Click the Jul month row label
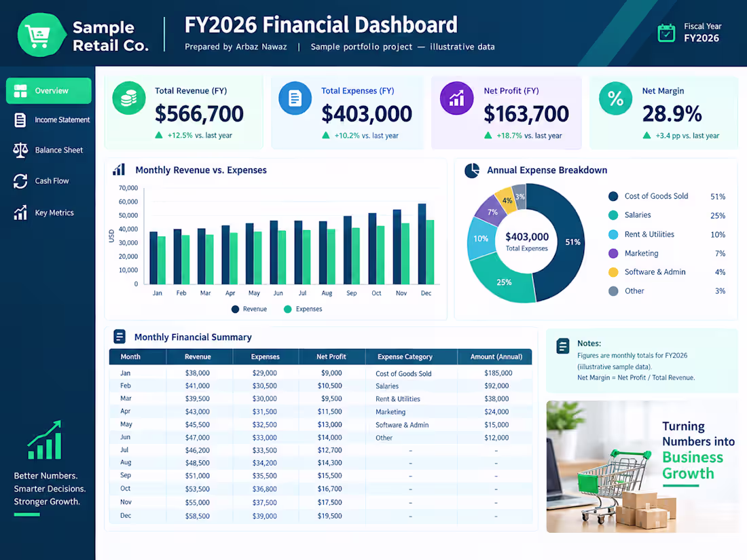747x560 pixels. (x=124, y=450)
